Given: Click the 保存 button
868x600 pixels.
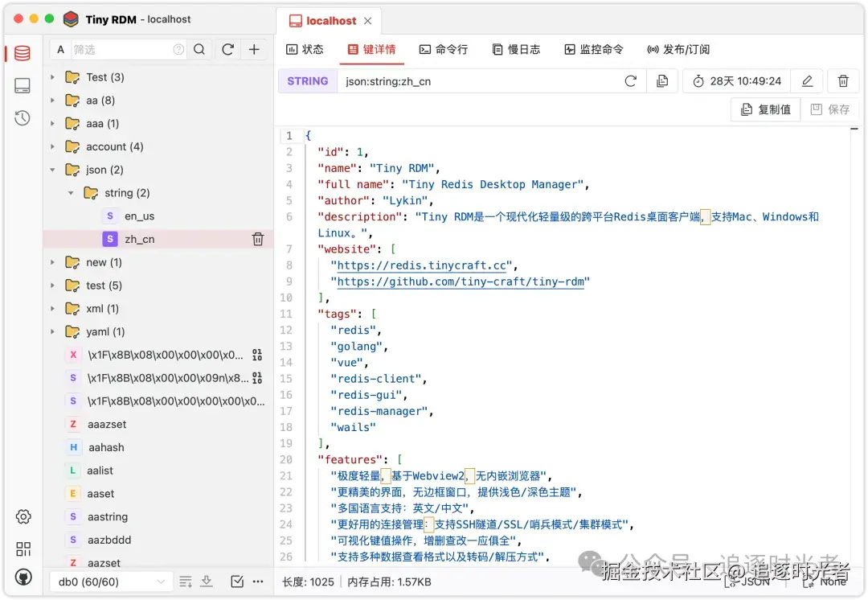Looking at the screenshot, I should [x=829, y=109].
